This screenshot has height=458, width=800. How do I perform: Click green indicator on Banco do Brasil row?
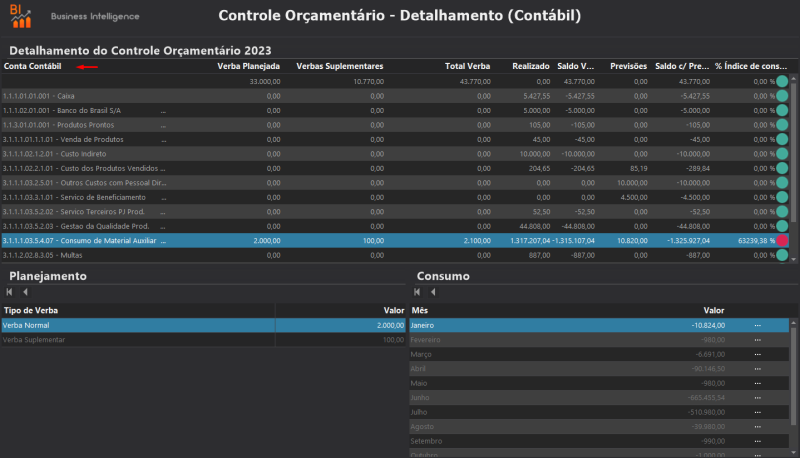pyautogui.click(x=782, y=110)
